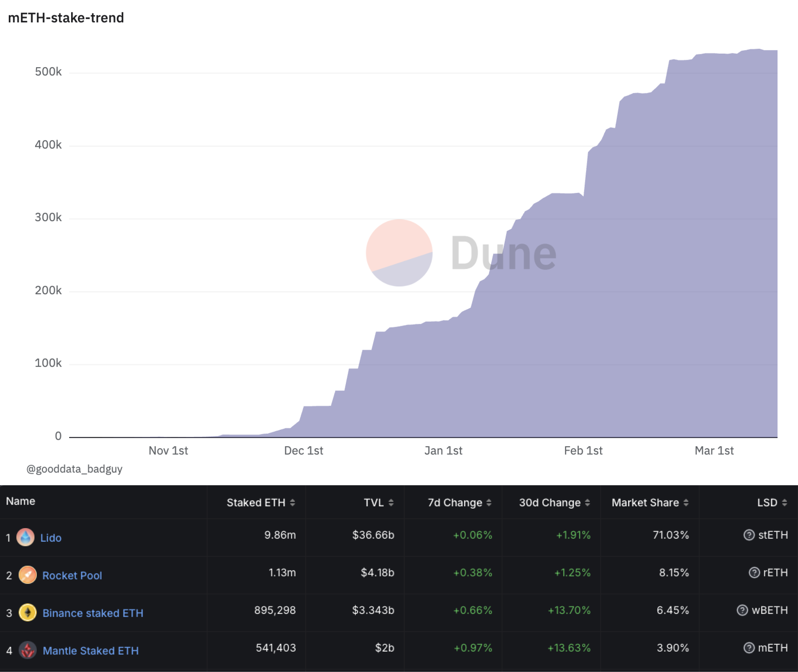Click the $3.343b TVL value
Image resolution: width=798 pixels, height=672 pixels.
pyautogui.click(x=373, y=610)
